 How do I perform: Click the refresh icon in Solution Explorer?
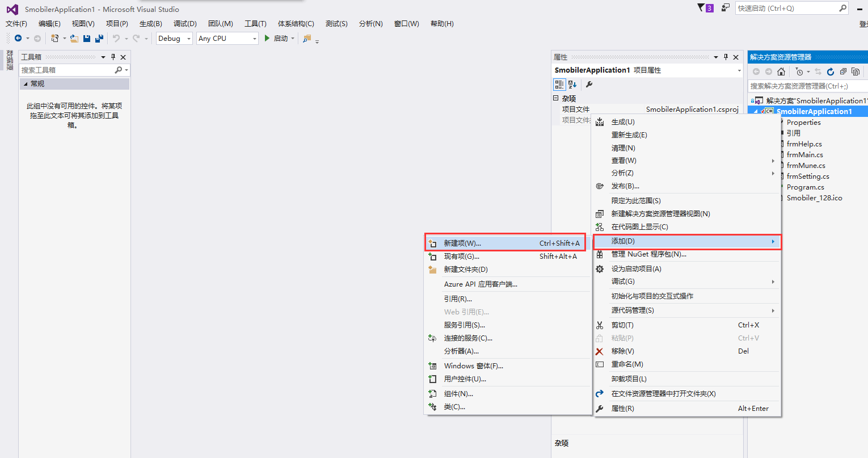coord(831,72)
